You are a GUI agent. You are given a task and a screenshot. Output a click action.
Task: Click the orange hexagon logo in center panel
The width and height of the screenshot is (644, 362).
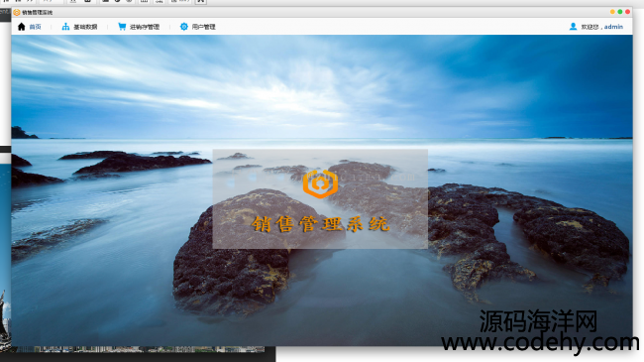[x=320, y=183]
